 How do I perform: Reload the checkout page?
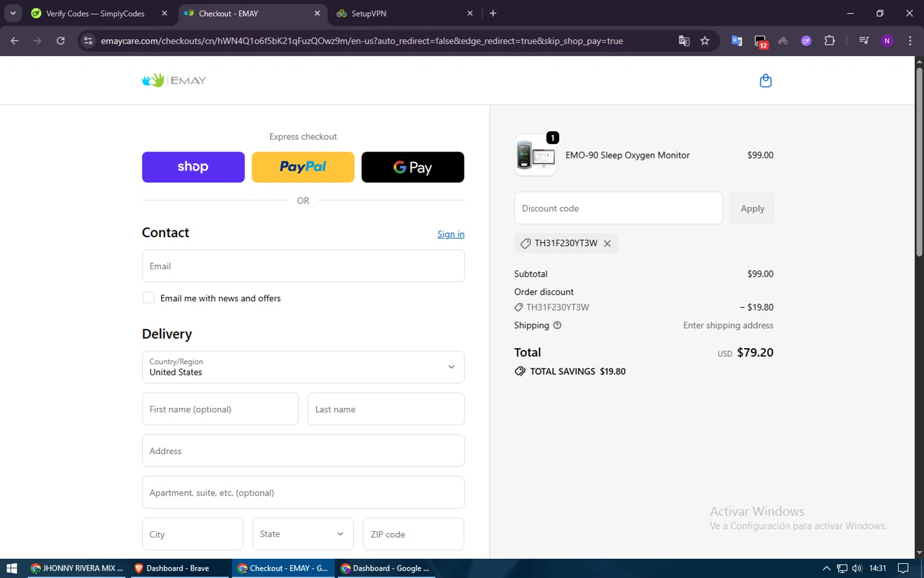pyautogui.click(x=60, y=41)
